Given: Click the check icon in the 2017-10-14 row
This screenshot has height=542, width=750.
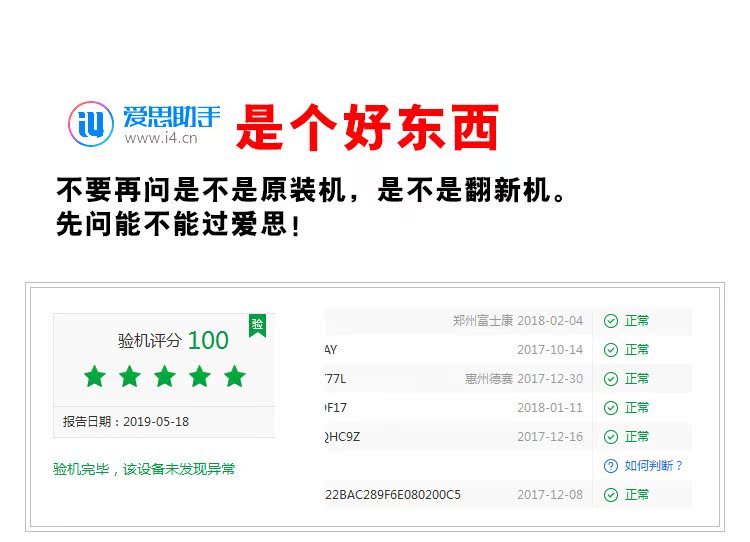Looking at the screenshot, I should point(611,350).
